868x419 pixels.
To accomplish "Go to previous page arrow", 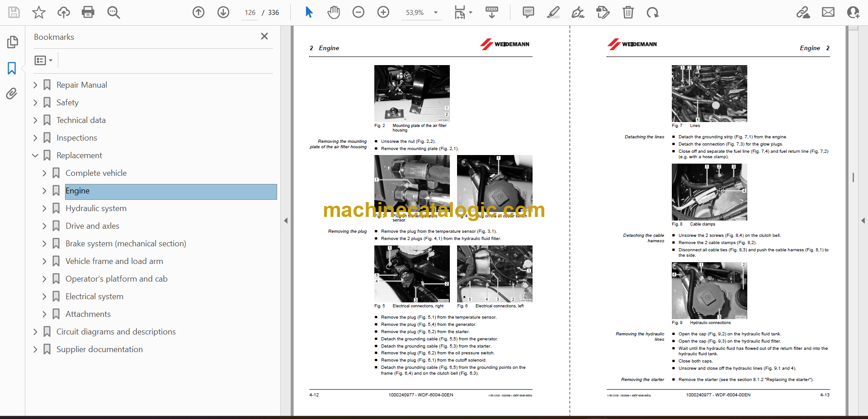I will click(198, 12).
